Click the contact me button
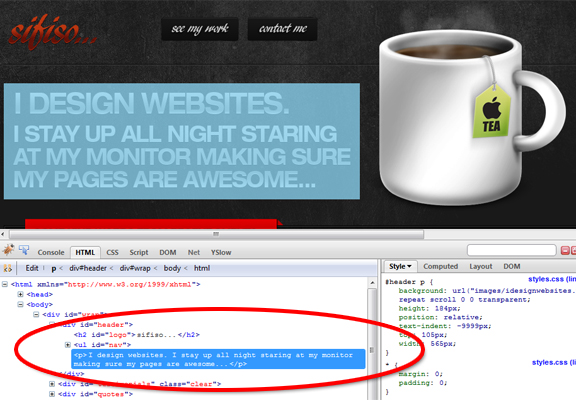The height and width of the screenshot is (400, 576). (282, 29)
